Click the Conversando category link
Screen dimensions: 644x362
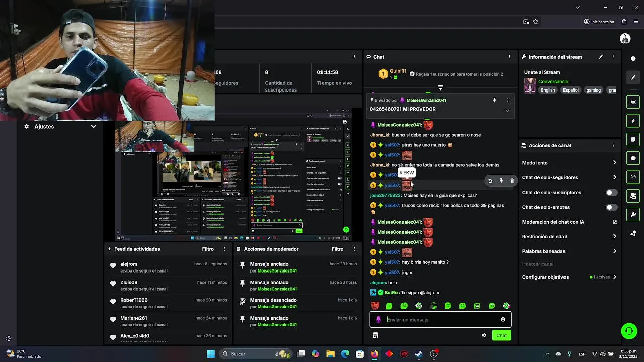(553, 82)
